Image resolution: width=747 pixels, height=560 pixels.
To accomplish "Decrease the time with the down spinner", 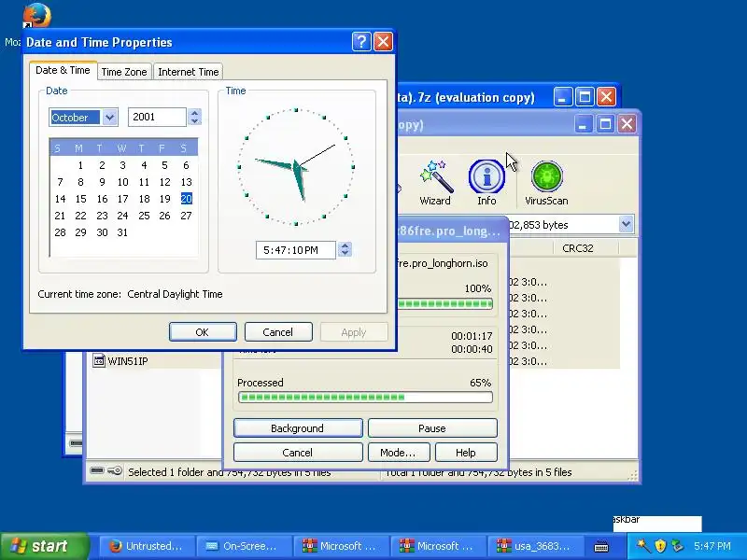I will point(345,253).
